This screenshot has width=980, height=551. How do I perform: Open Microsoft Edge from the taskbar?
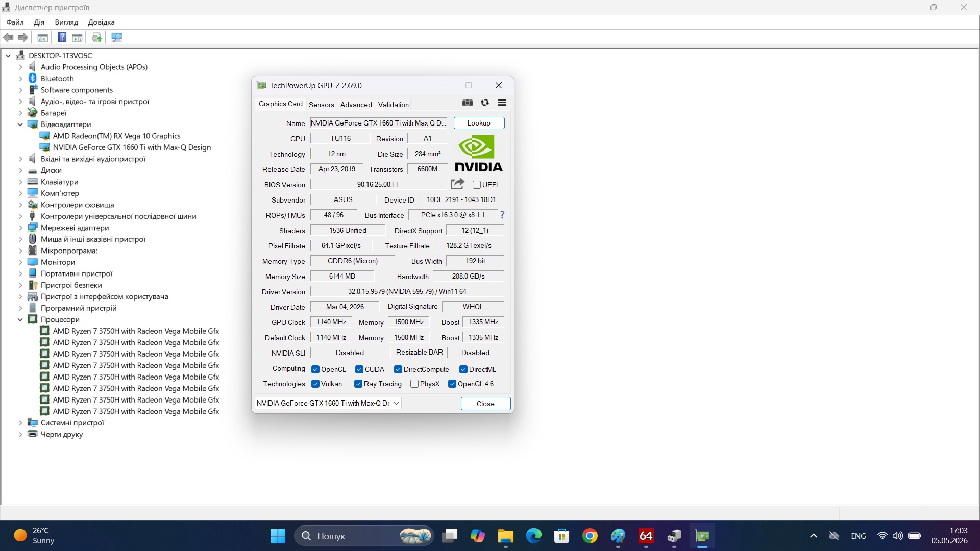[x=534, y=536]
